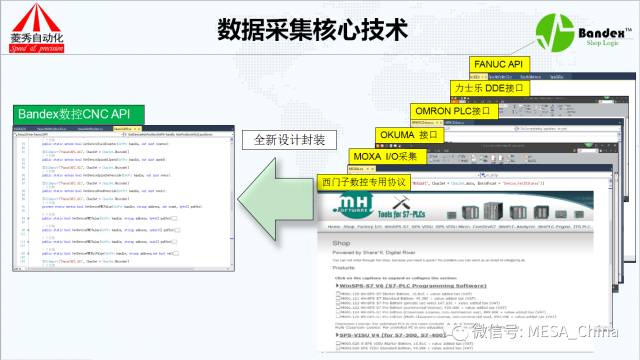The height and width of the screenshot is (360, 640).
Task: Click the 全新设计封装 text box
Action: [289, 140]
